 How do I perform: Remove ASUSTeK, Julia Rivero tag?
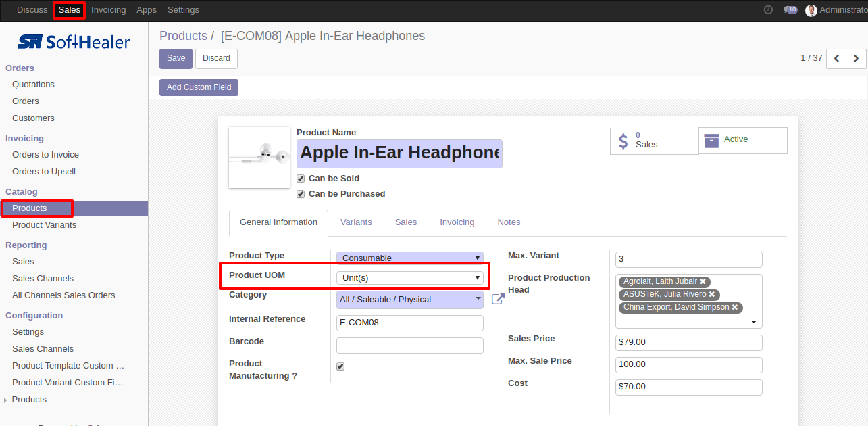click(x=712, y=294)
